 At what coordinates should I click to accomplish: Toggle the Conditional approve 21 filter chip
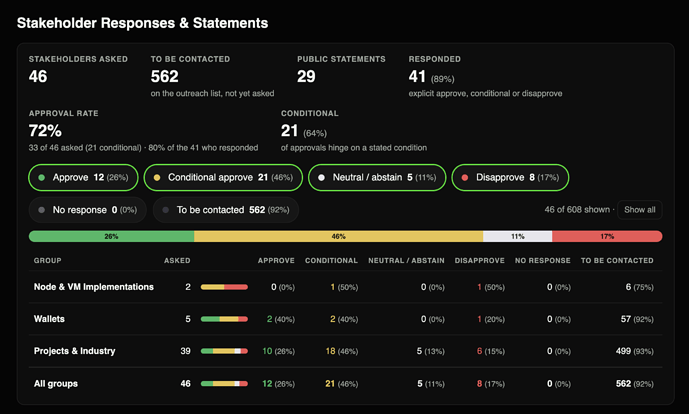pyautogui.click(x=223, y=178)
